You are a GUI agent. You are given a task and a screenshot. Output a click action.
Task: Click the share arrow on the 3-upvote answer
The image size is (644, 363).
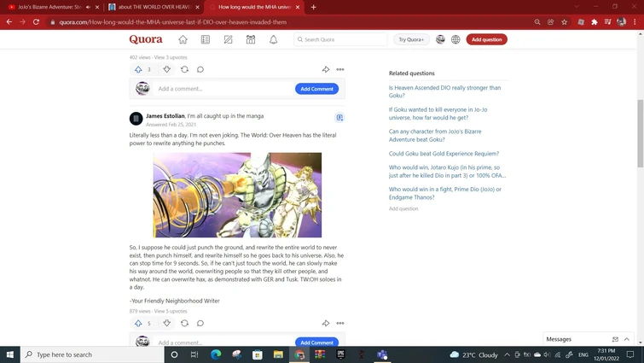[x=326, y=69]
